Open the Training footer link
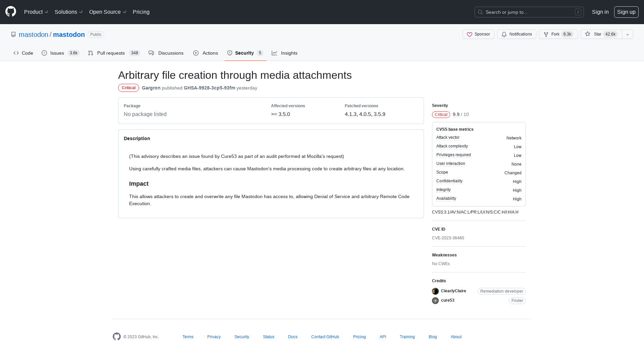This screenshot has width=644, height=362. (x=407, y=337)
